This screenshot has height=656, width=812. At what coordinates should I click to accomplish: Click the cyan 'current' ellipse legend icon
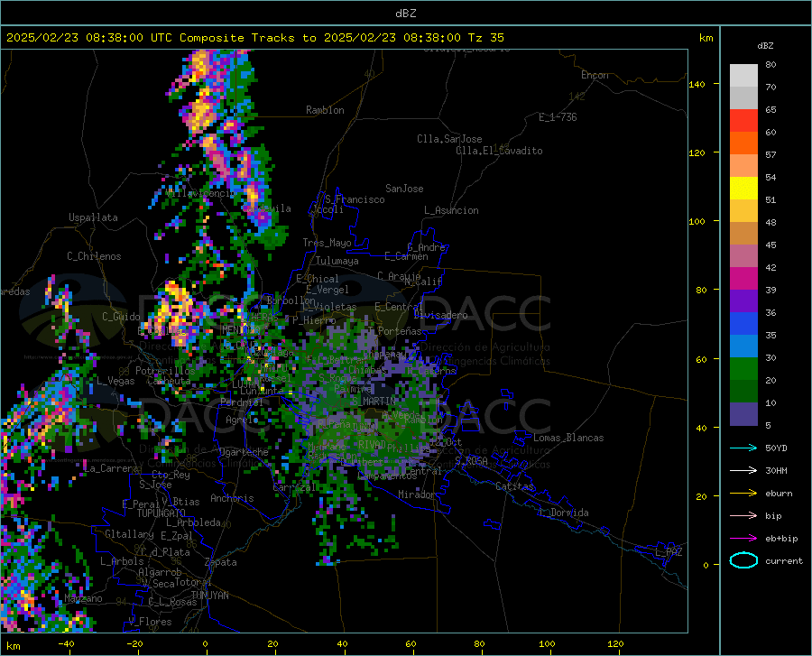(743, 560)
